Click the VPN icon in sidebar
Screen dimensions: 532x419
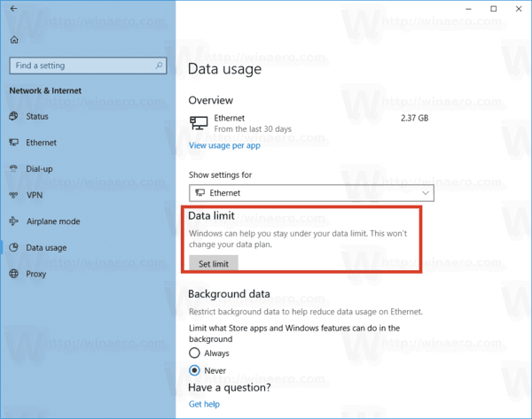click(x=13, y=195)
